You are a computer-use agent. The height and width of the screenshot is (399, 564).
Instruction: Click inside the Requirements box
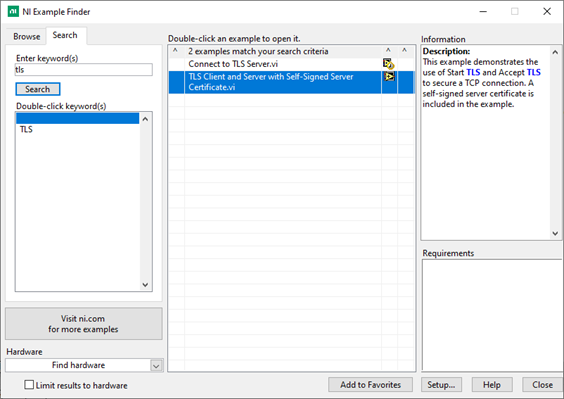click(492, 315)
